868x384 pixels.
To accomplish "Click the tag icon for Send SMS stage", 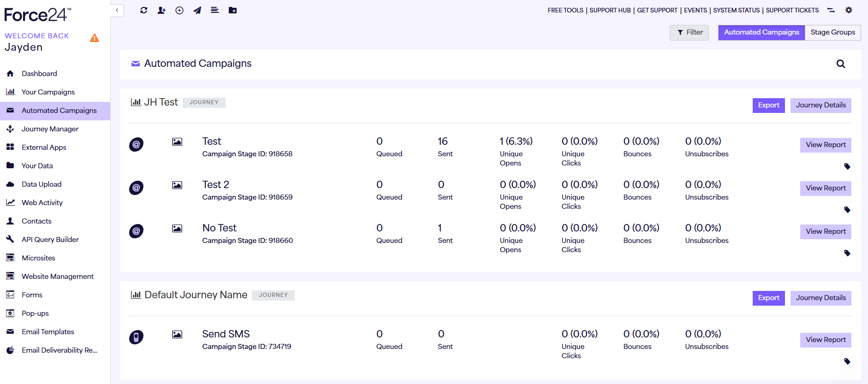I will point(847,361).
